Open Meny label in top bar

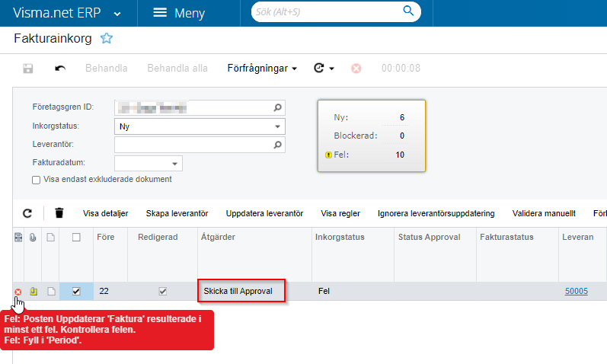pos(190,13)
